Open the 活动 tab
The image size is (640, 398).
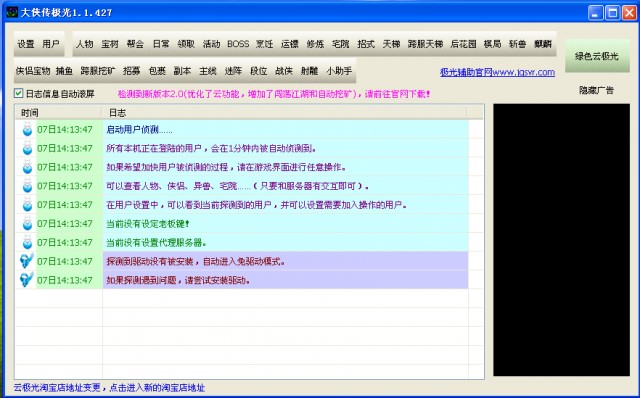point(211,44)
